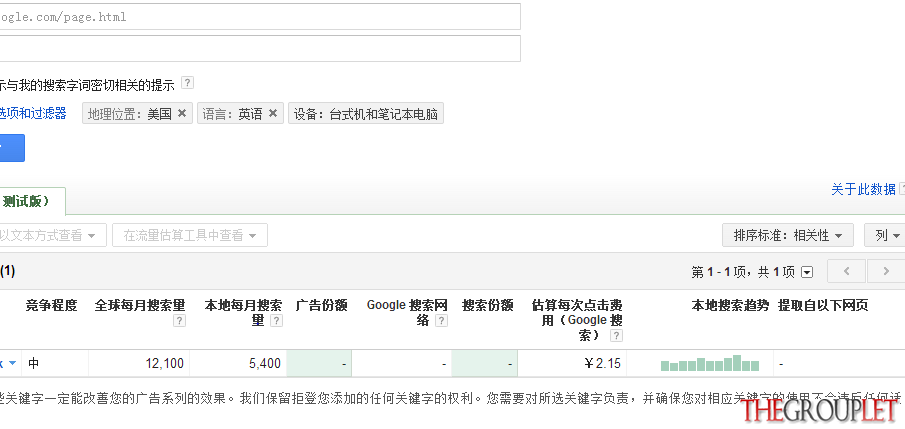Screen dimensions: 905x429
Task: Open 关于此数据 link
Action: [863, 189]
